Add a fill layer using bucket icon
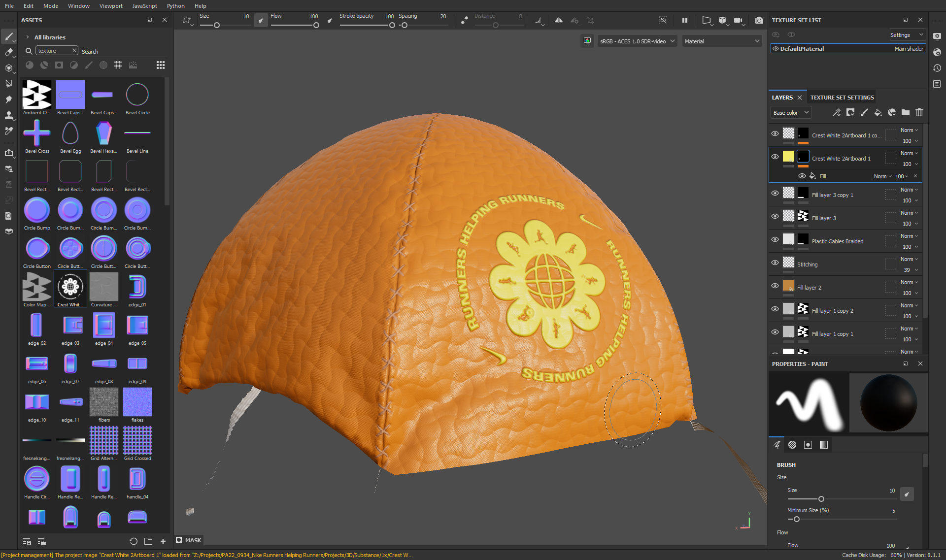The image size is (946, 560). (x=878, y=113)
